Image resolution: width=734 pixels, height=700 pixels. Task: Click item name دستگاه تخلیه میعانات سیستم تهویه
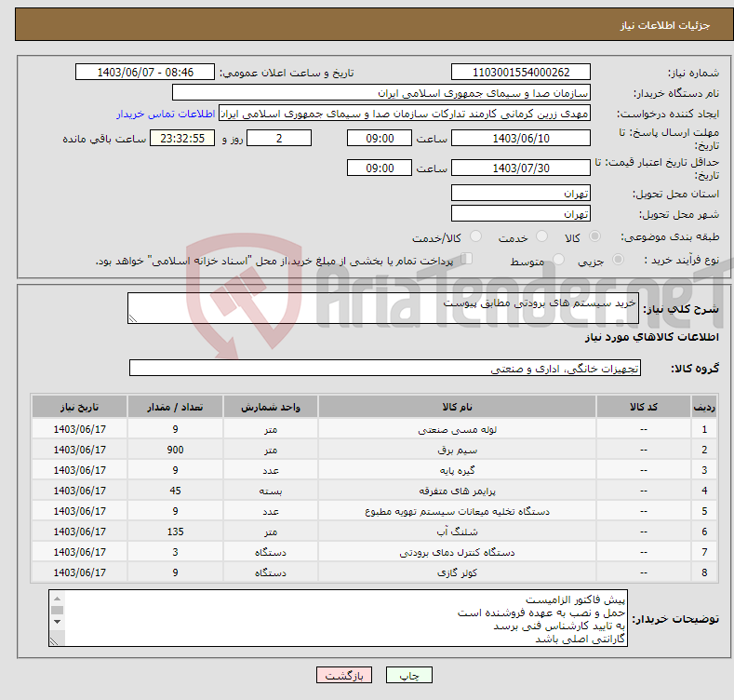point(457,511)
